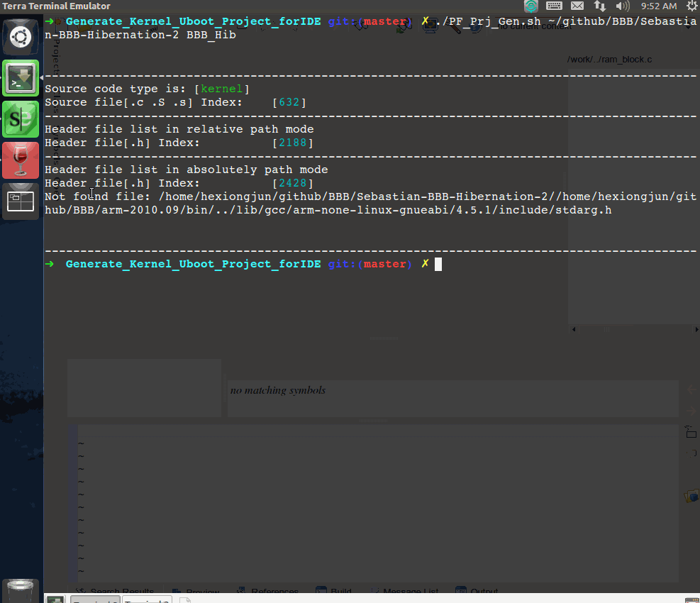The width and height of the screenshot is (700, 603).
Task: Click the green 'kernel' source type value
Action: [x=221, y=89]
